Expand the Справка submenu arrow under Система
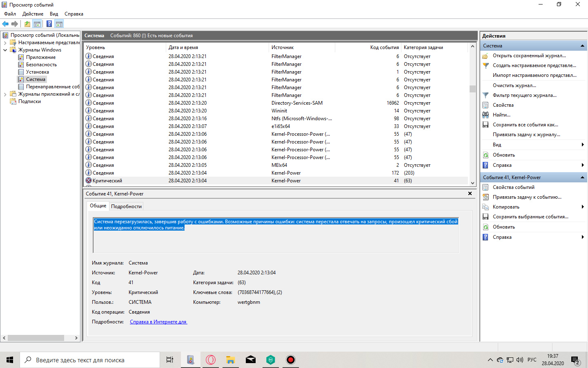 pos(583,165)
